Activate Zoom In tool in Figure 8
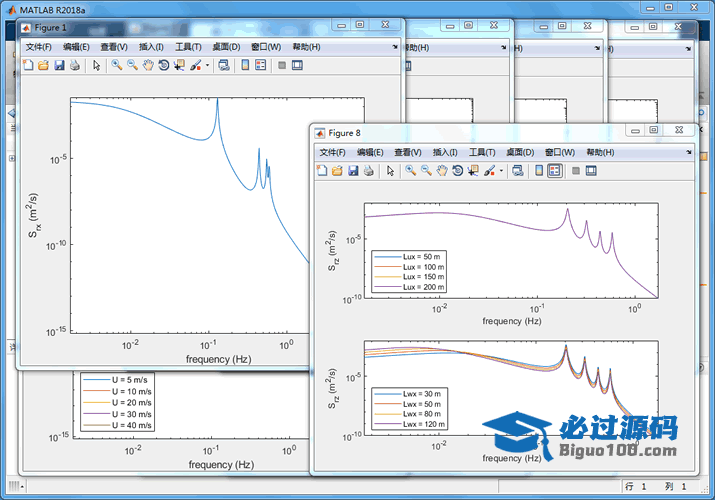 [410, 170]
